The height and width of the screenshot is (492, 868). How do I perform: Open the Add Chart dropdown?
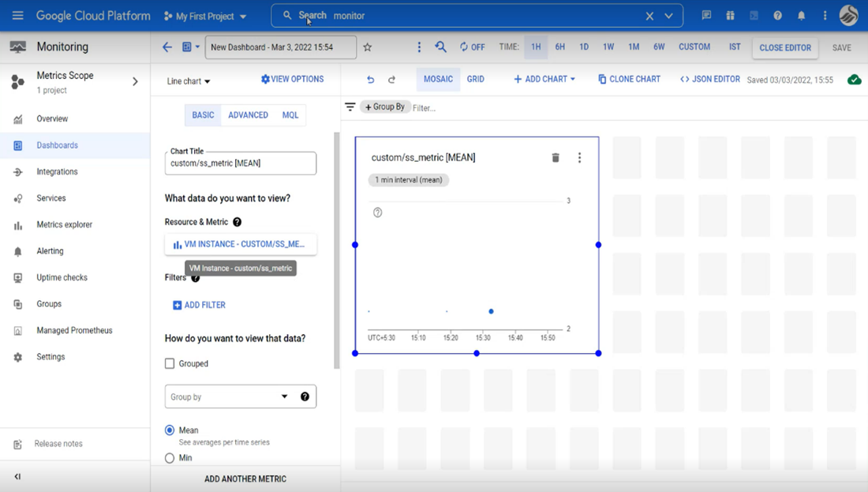[x=544, y=79]
